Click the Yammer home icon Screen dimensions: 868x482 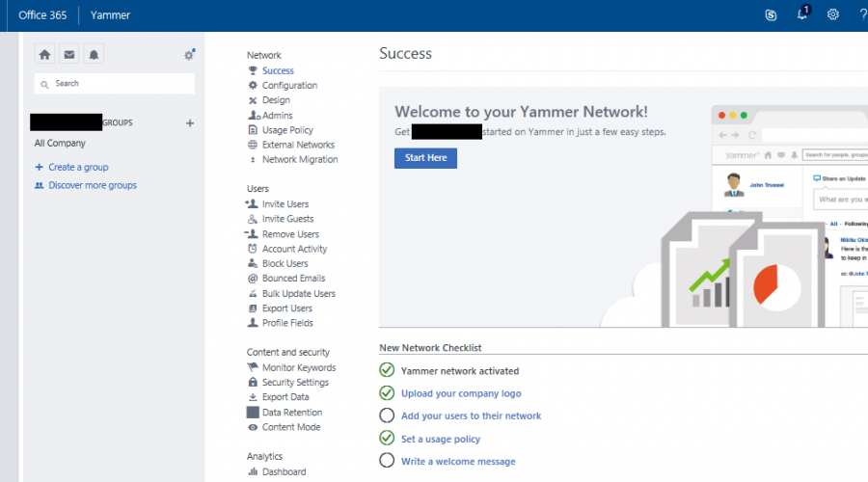pos(44,54)
